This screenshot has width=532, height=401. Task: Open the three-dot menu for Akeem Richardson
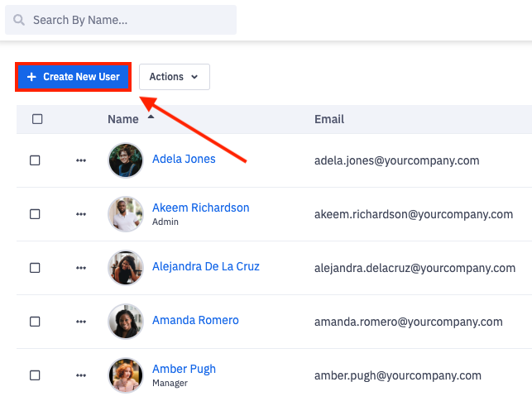81,214
